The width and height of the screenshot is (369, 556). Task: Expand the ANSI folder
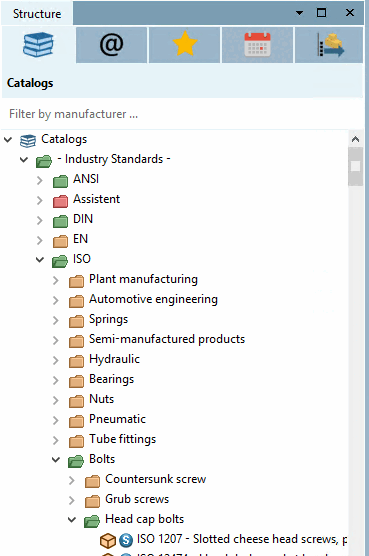pos(40,180)
